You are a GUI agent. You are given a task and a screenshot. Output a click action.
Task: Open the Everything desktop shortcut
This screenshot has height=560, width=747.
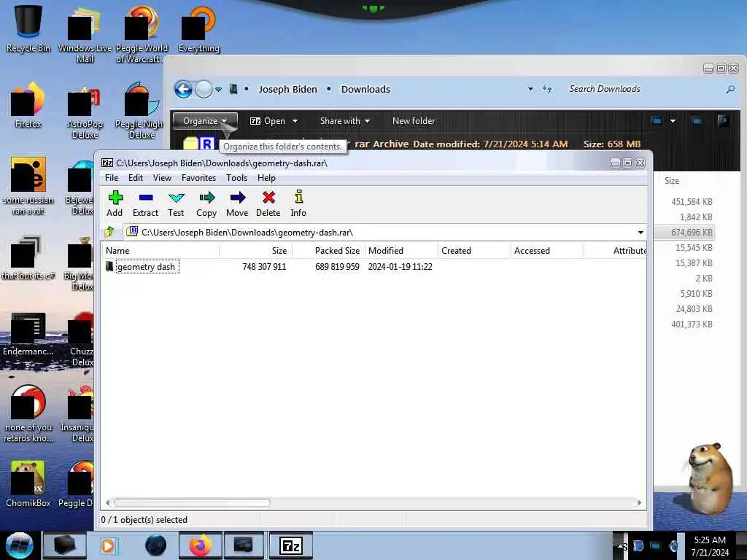pos(198,28)
